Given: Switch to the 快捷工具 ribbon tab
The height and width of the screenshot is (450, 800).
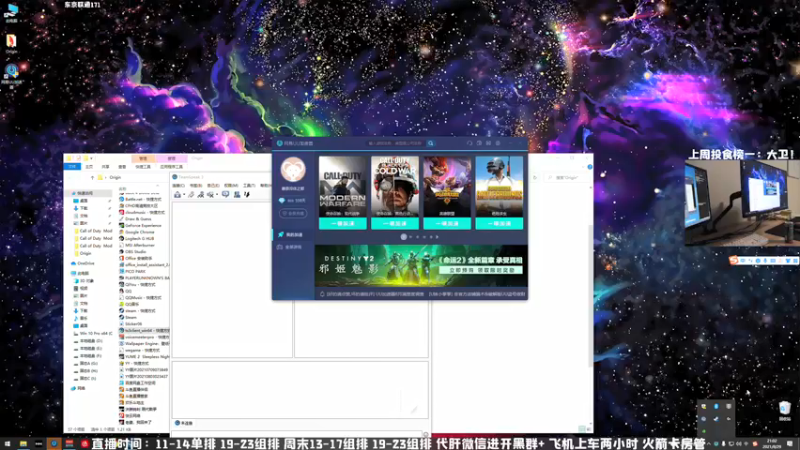Looking at the screenshot, I should (x=143, y=167).
